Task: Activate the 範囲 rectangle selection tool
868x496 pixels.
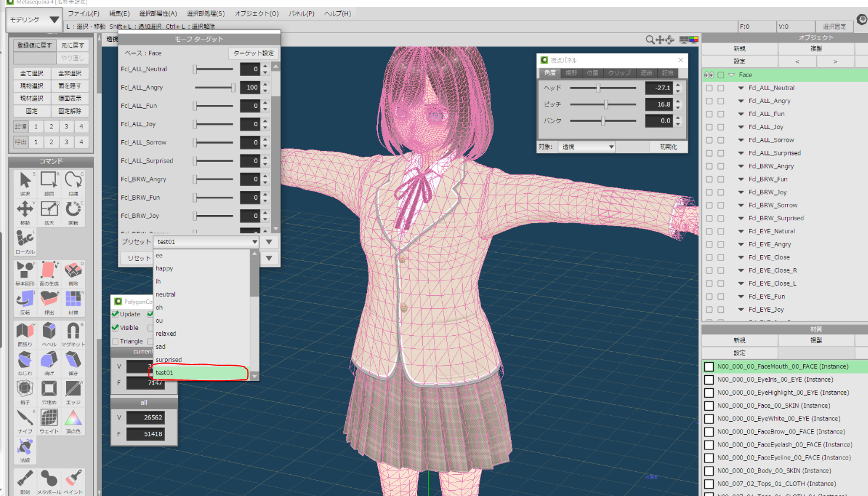Action: pos(49,183)
